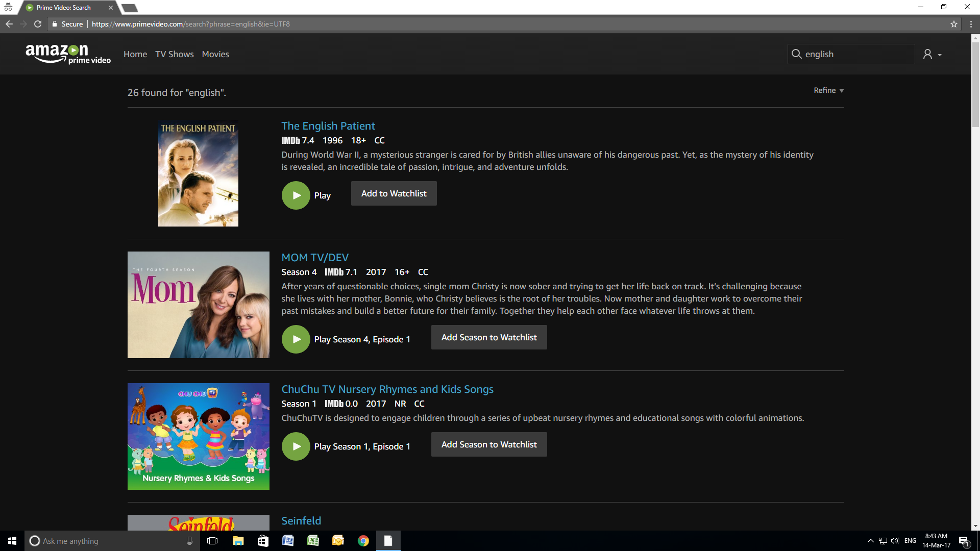Screen dimensions: 980x551
Task: Open TV Shows menu
Action: click(x=175, y=54)
